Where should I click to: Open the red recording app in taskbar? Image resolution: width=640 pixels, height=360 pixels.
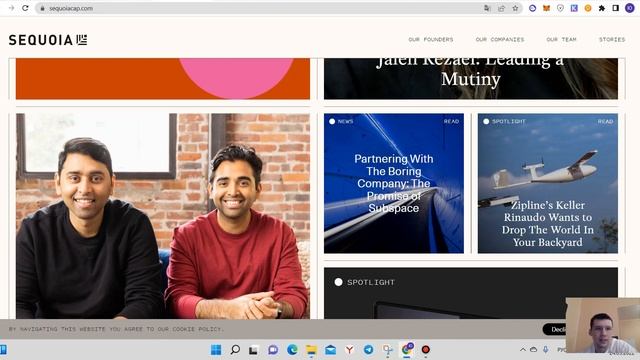click(426, 350)
